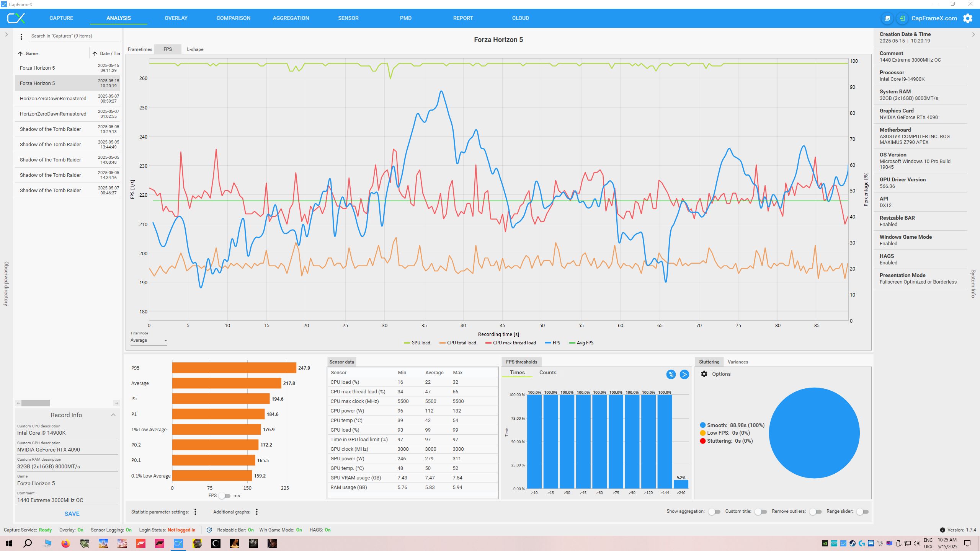Click the blue arrow button in FPS thresholds

(x=684, y=375)
